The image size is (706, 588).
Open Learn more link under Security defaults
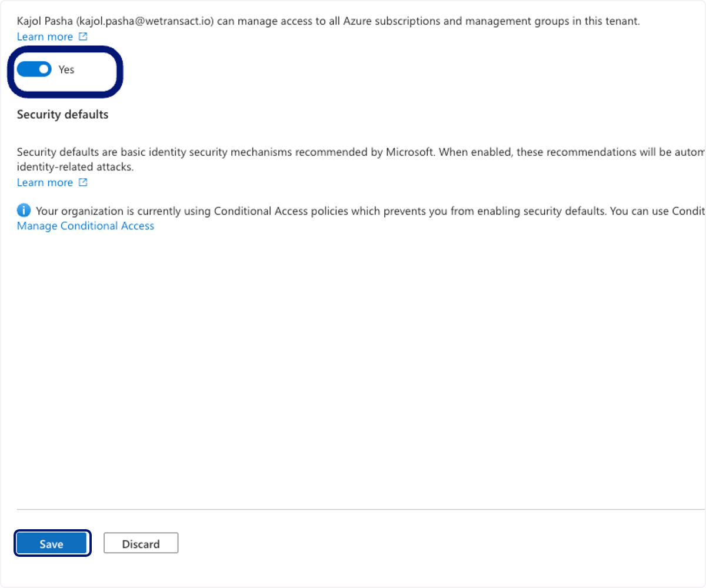pos(45,182)
